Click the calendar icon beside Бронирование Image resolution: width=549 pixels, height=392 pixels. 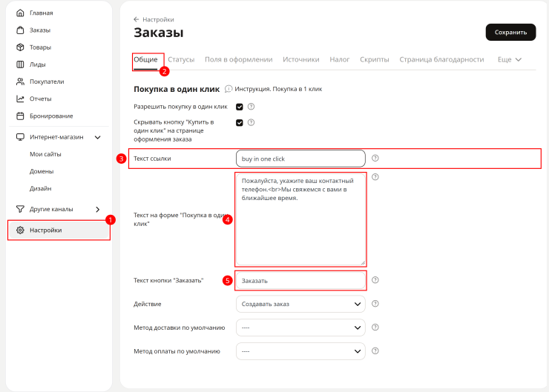click(20, 116)
